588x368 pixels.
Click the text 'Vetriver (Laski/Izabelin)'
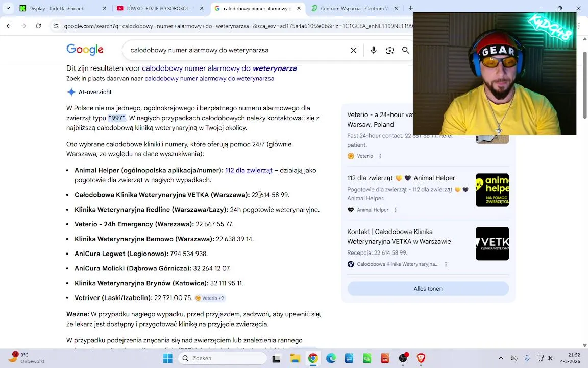coord(113,298)
